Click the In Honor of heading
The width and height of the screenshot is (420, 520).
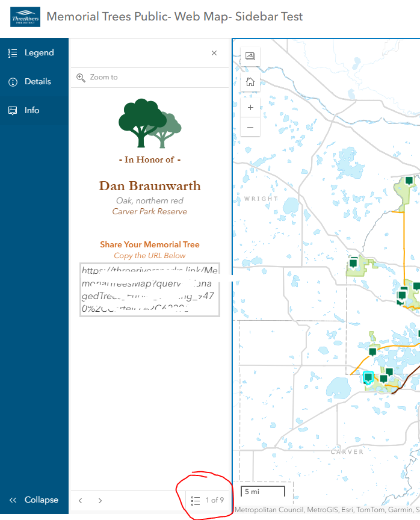point(149,160)
